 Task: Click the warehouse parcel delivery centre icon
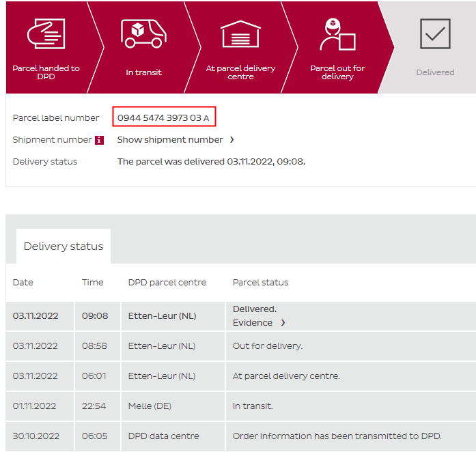click(240, 33)
